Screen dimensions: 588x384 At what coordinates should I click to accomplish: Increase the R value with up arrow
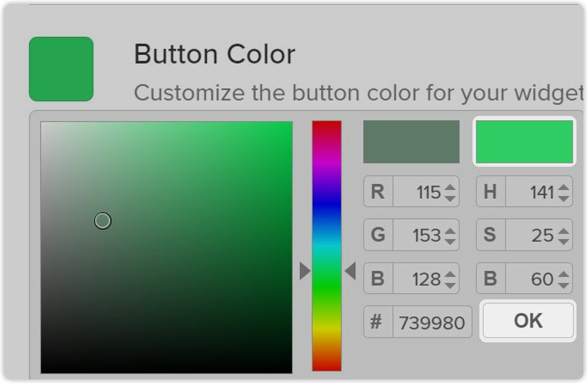pyautogui.click(x=450, y=187)
